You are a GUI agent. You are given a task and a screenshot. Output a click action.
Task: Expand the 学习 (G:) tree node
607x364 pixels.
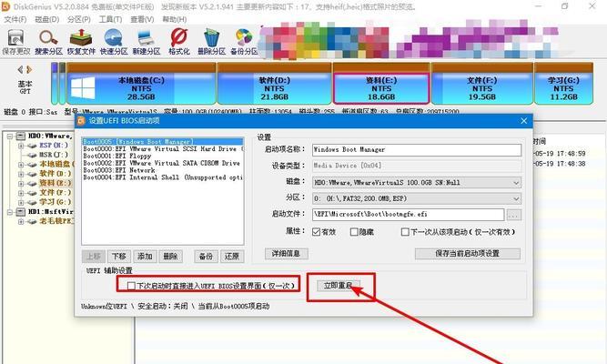(21, 202)
